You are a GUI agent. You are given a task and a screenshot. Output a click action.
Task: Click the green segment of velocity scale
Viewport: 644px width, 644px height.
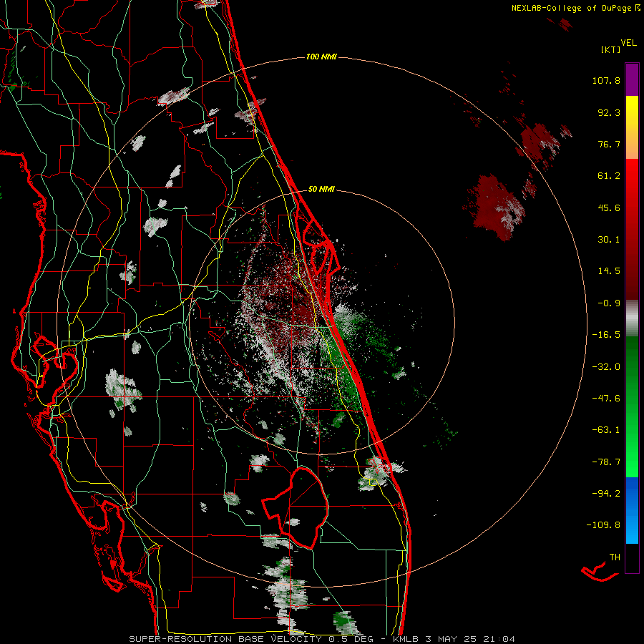(632, 406)
